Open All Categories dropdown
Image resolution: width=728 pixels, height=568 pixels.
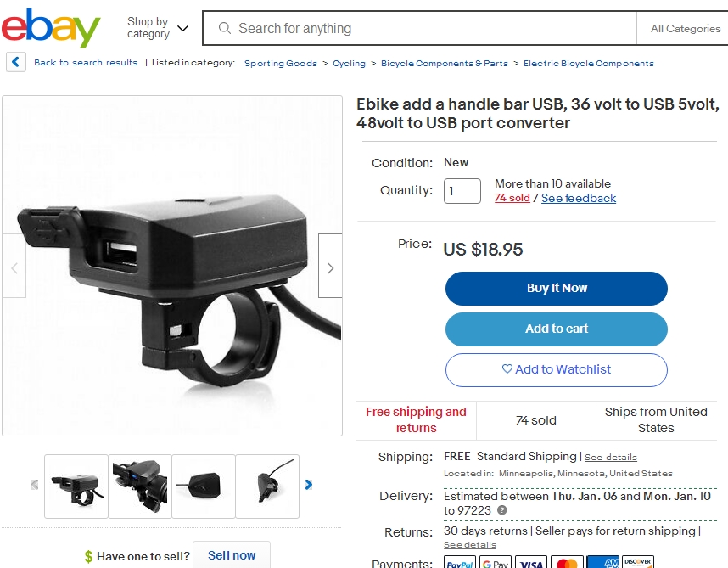pos(686,29)
